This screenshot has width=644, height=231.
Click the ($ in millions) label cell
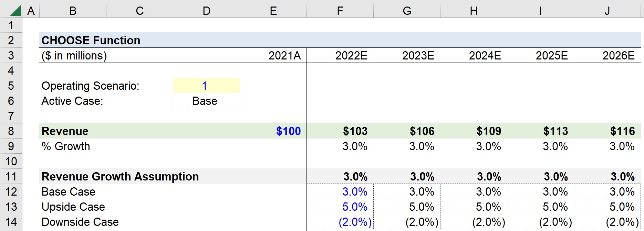tap(73, 55)
